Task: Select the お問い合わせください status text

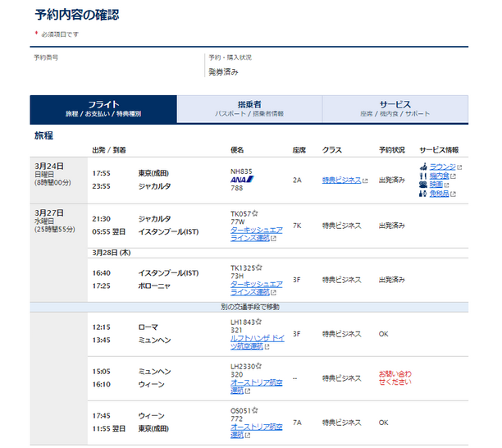Action: (x=395, y=378)
